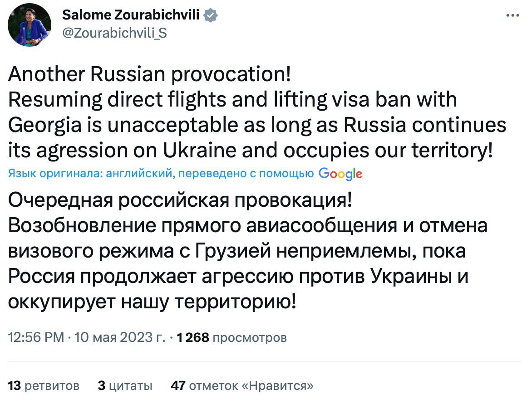
Task: Click the display name Salome Zourabichvili
Action: 131,15
